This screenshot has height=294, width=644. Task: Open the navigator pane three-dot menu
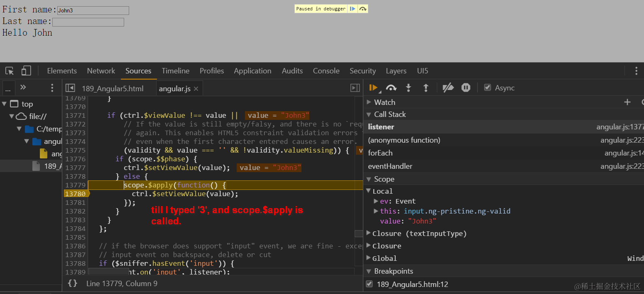point(52,87)
